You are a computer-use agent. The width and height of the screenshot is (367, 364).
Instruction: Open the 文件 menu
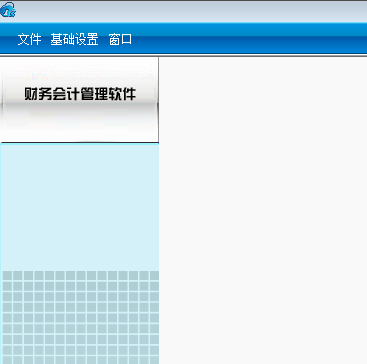click(29, 40)
